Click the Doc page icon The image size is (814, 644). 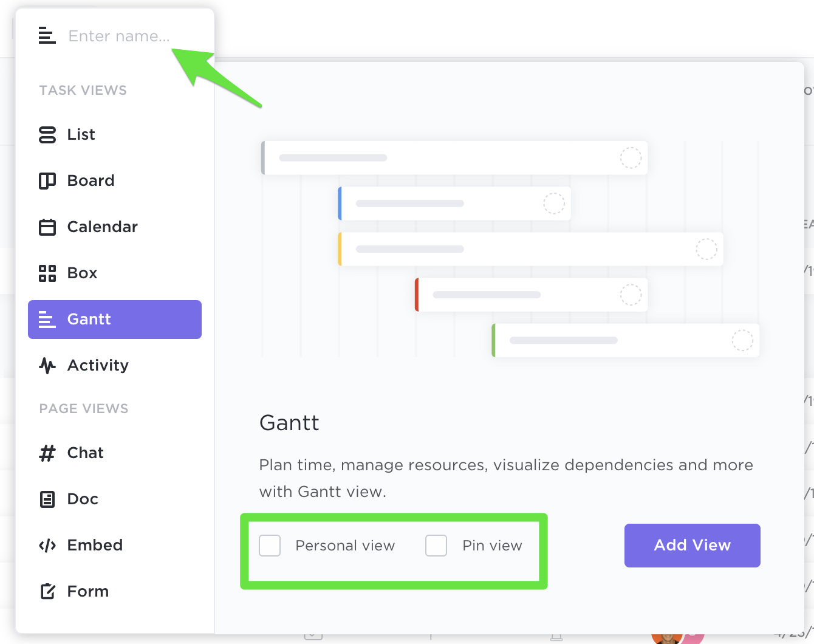(x=47, y=499)
